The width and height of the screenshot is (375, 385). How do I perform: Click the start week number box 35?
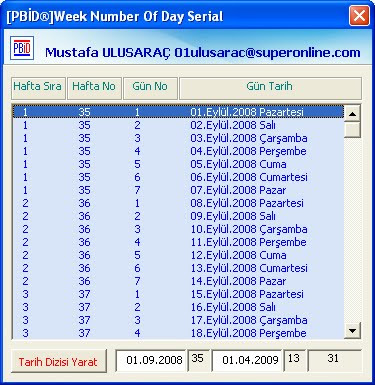pyautogui.click(x=198, y=360)
